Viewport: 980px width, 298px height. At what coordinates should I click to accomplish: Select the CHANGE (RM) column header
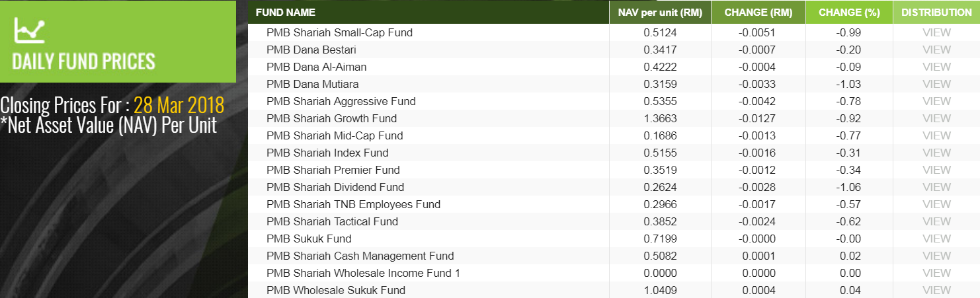pos(758,13)
